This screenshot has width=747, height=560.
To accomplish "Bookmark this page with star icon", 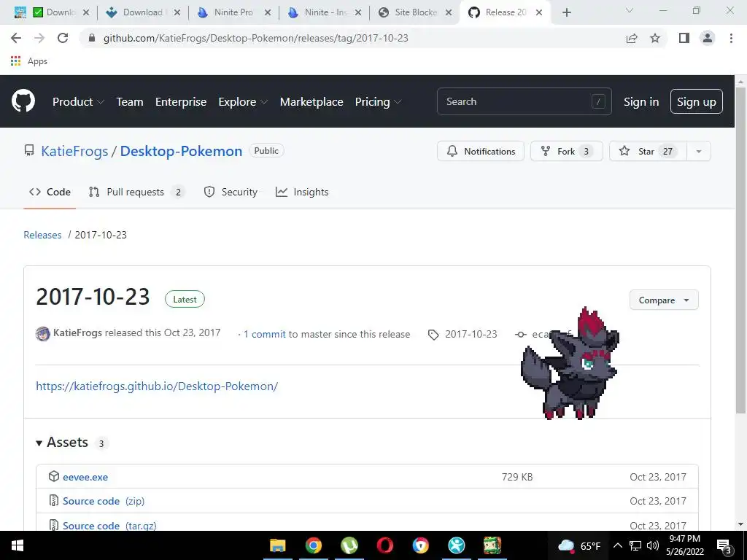I will click(x=655, y=38).
